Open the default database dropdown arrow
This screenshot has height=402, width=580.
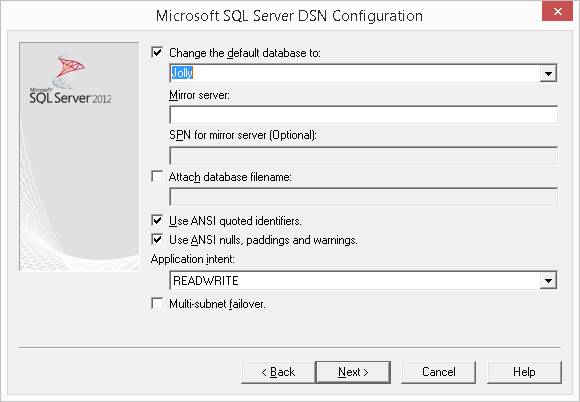pyautogui.click(x=548, y=73)
